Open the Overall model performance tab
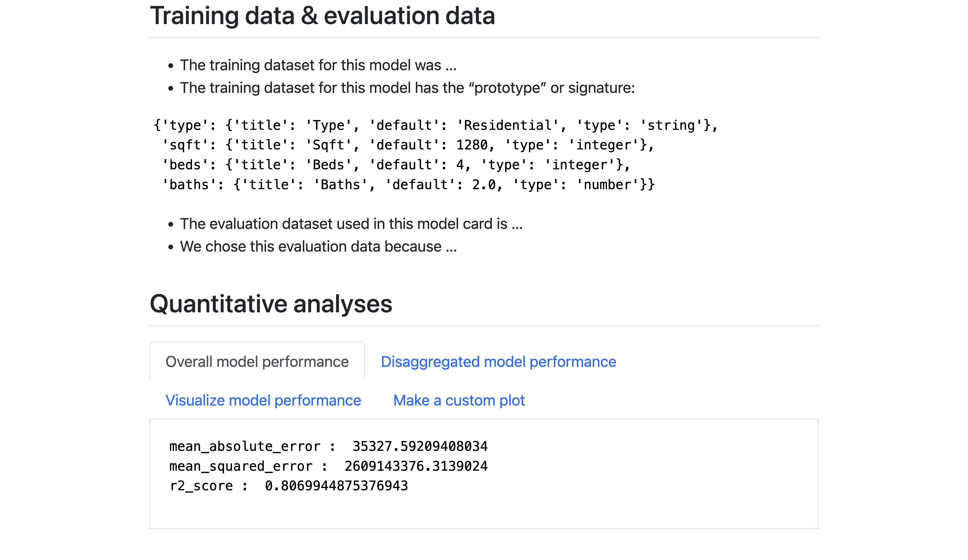The width and height of the screenshot is (968, 560). [x=257, y=362]
